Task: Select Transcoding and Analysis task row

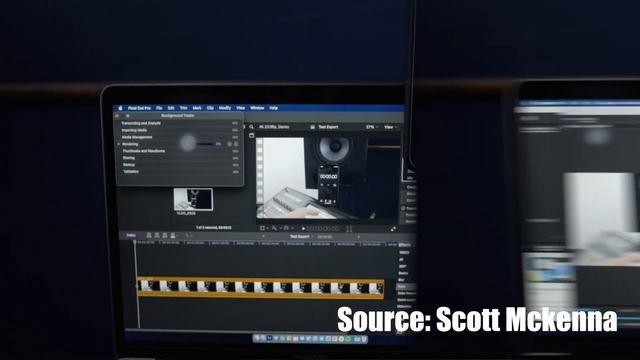Action: coord(180,123)
